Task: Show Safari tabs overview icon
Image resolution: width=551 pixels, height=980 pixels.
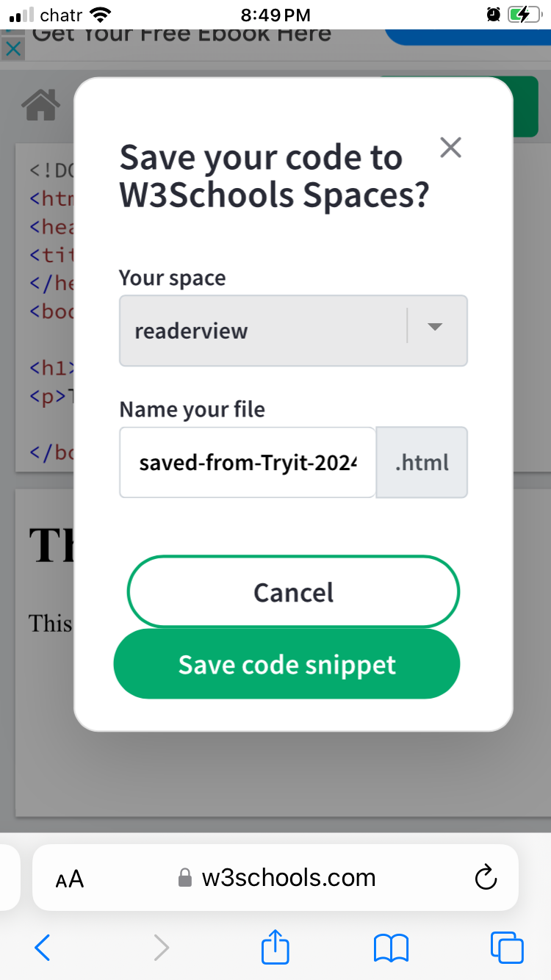Action: pos(507,948)
